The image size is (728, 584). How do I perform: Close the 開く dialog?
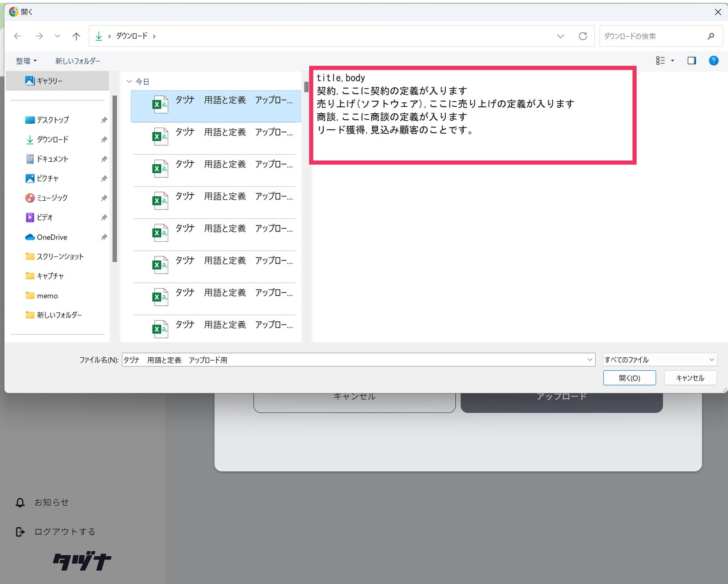718,12
